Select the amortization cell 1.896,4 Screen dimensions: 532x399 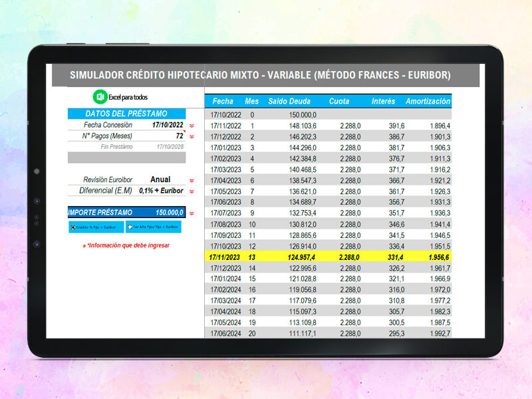tap(440, 126)
